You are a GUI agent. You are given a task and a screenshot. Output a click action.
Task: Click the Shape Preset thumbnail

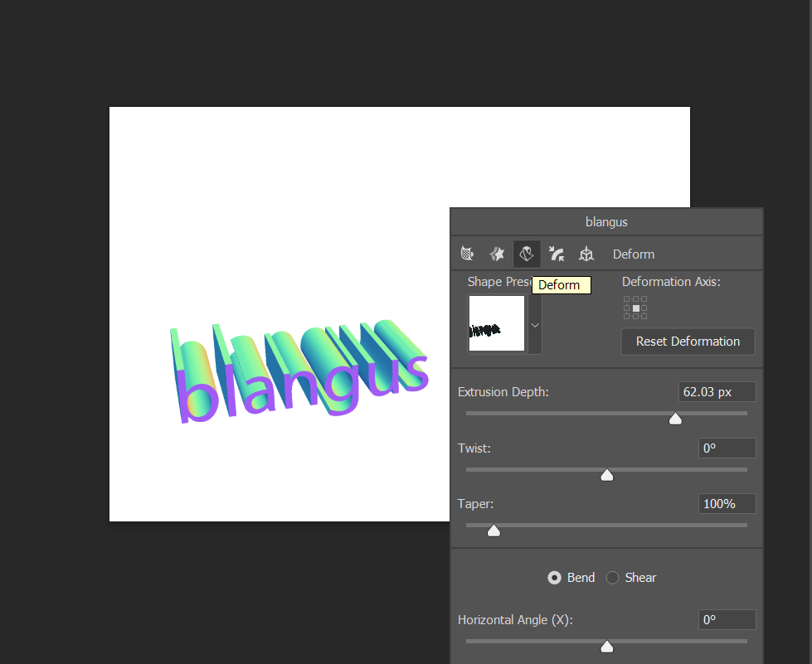tap(497, 323)
